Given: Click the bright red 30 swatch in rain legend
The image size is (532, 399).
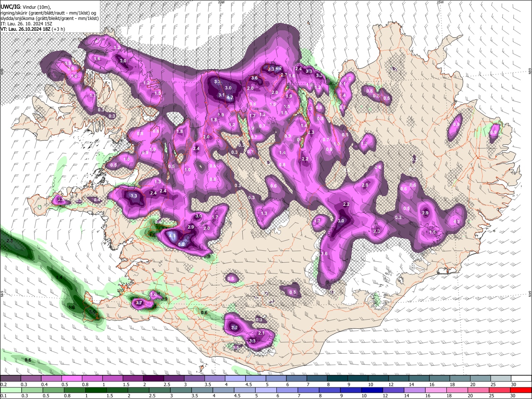Looking at the screenshot, I should point(521,390).
